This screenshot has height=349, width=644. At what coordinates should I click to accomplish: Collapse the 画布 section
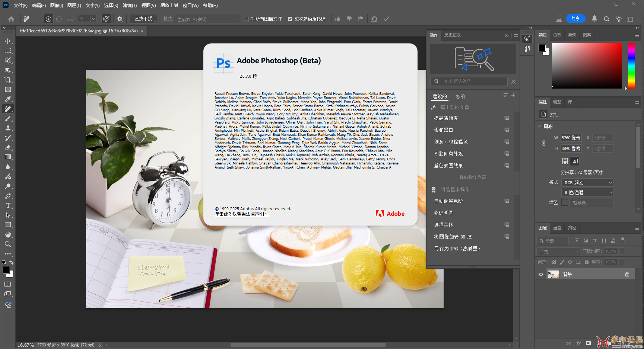[x=539, y=127]
